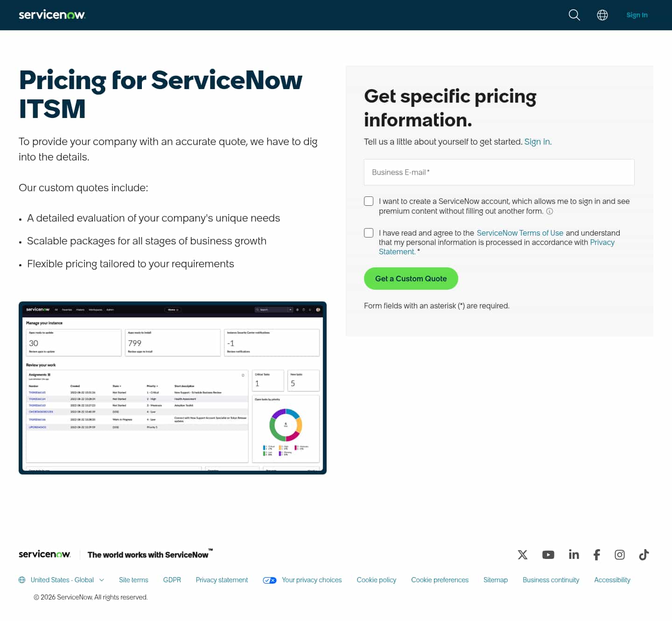672x621 pixels.
Task: Open Business continuity footer link
Action: tap(551, 580)
